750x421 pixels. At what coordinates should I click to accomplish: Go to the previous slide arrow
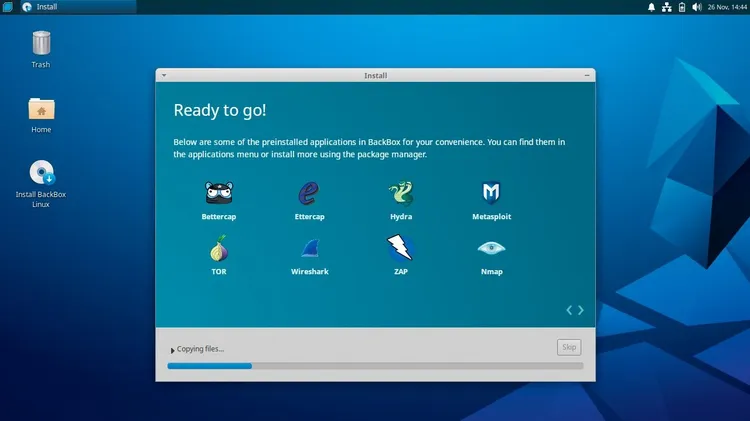point(569,310)
